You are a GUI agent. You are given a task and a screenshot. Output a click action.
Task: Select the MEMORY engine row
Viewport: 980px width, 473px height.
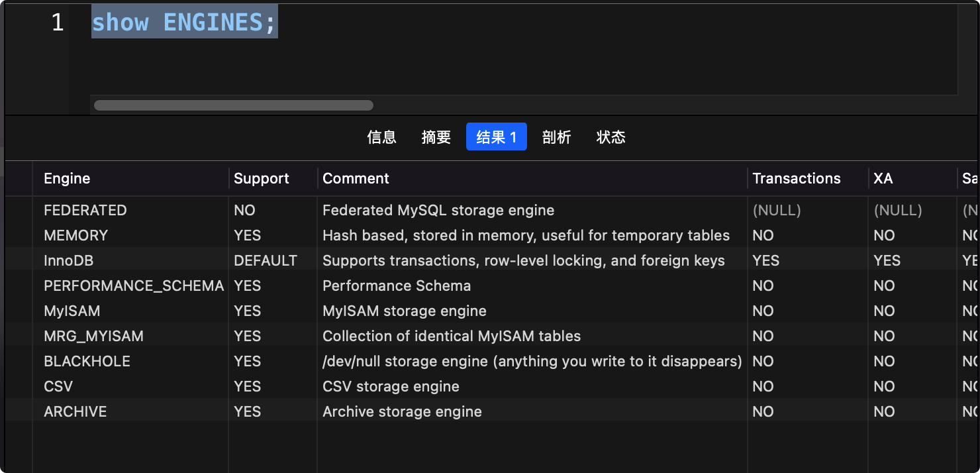(75, 235)
